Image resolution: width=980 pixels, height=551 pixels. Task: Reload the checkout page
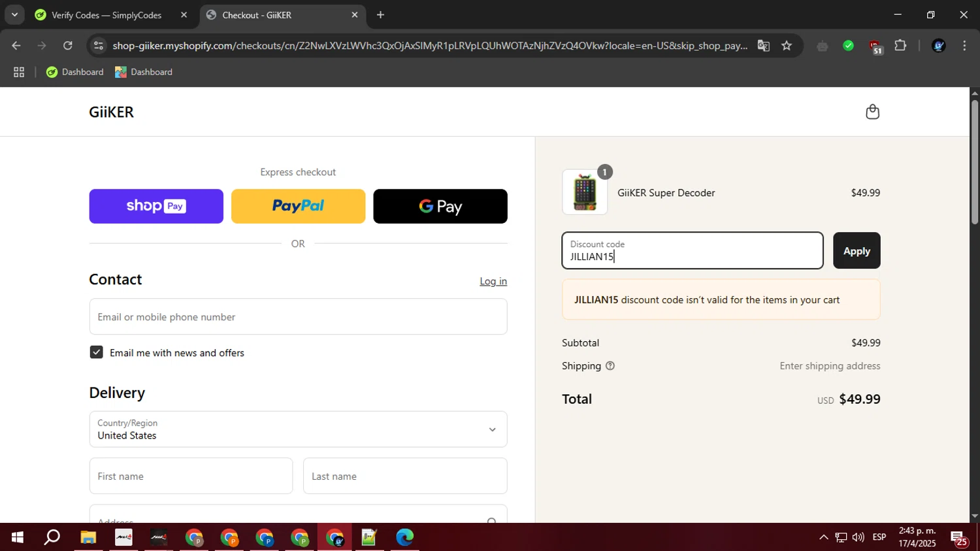68,46
